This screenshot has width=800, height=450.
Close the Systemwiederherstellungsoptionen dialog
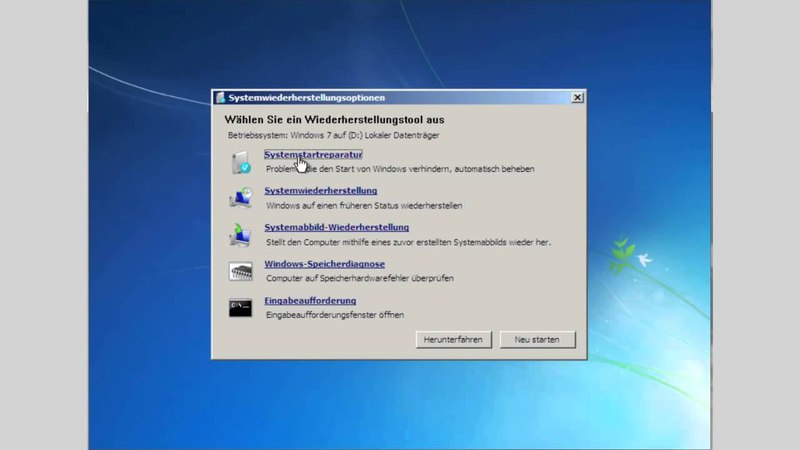577,97
